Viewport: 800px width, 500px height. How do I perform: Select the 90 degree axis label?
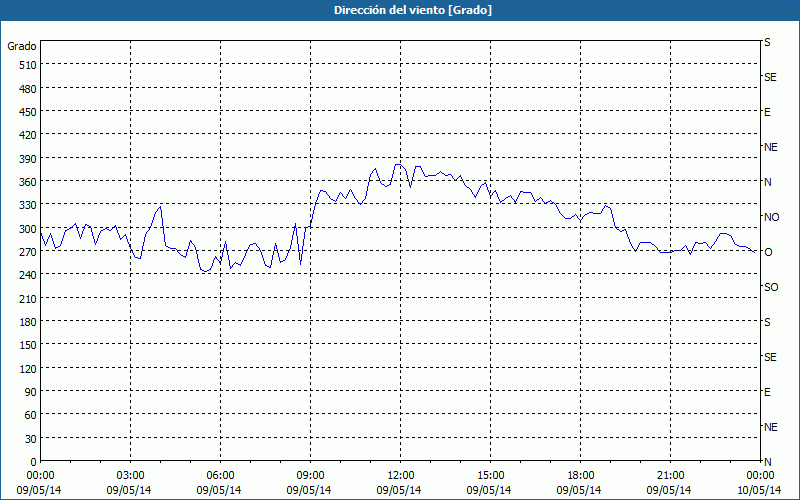(x=31, y=392)
